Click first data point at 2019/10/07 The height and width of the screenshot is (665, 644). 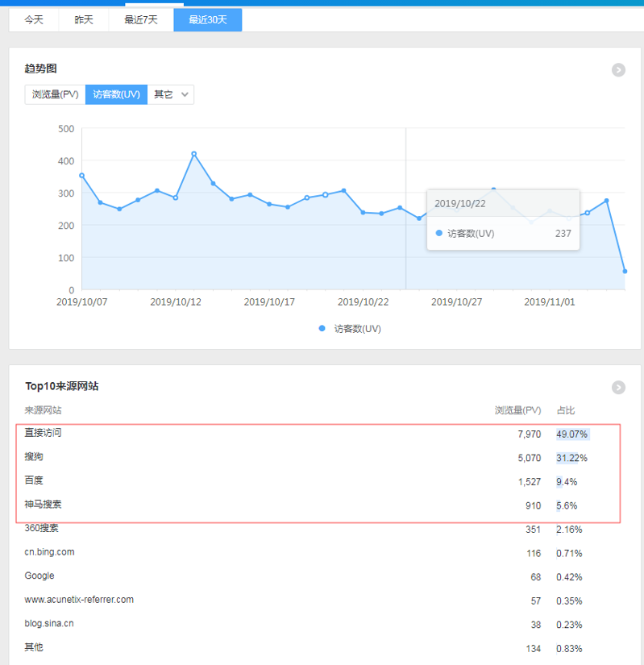tap(82, 175)
